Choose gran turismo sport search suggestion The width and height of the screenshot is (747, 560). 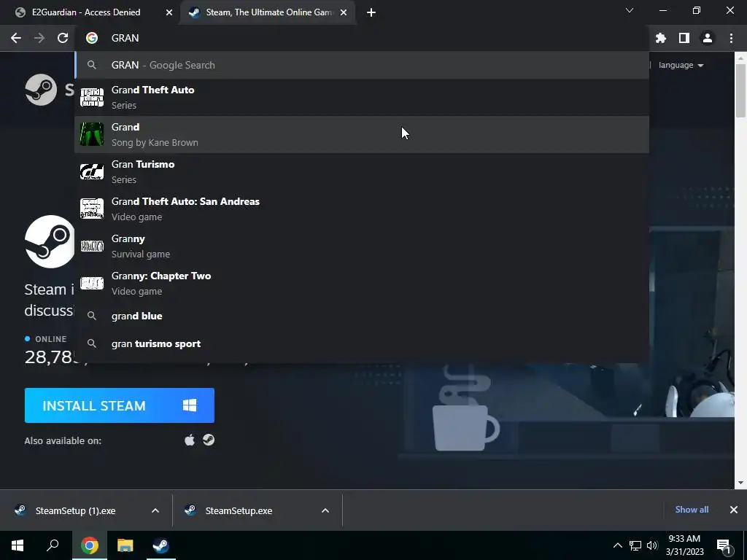pyautogui.click(x=362, y=344)
